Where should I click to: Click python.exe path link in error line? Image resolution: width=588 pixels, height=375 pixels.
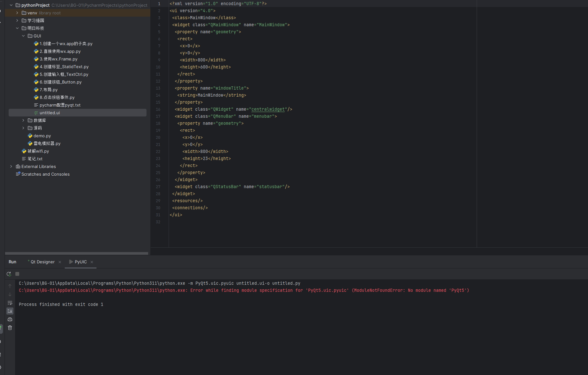pos(102,290)
